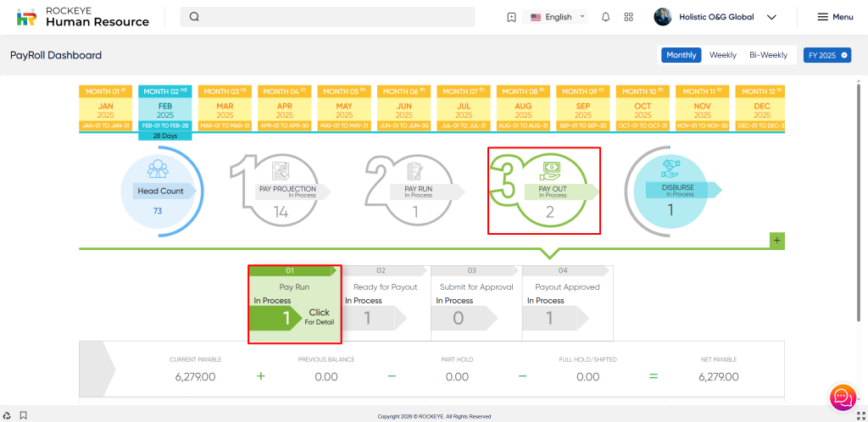
Task: Click the green plus expand icon
Action: [777, 241]
